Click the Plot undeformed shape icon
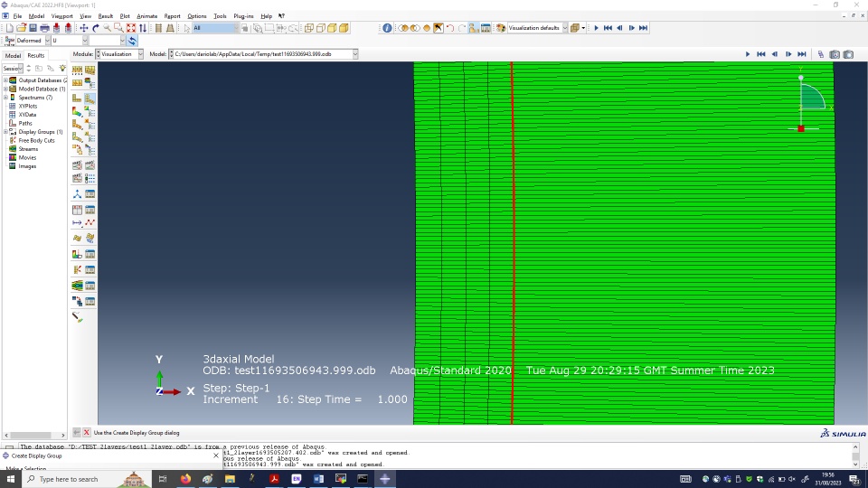This screenshot has width=868, height=488. point(77,99)
